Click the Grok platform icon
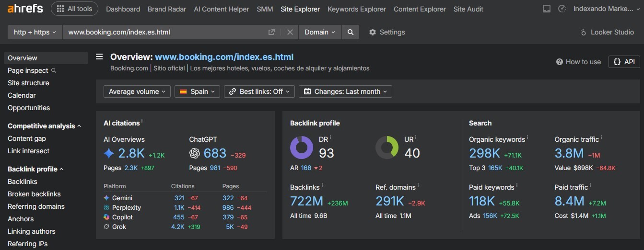Screen dimensions: 644x250 (x=106, y=227)
